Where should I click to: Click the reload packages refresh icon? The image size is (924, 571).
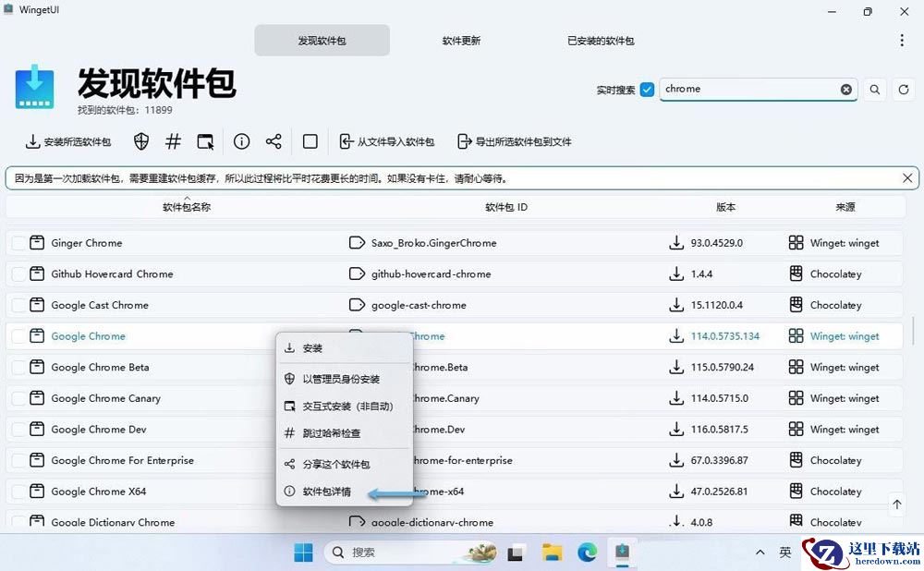click(904, 90)
